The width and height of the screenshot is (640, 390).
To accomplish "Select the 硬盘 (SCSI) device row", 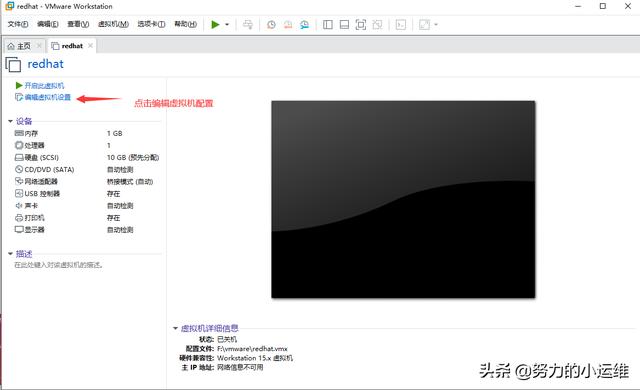I will [x=87, y=157].
